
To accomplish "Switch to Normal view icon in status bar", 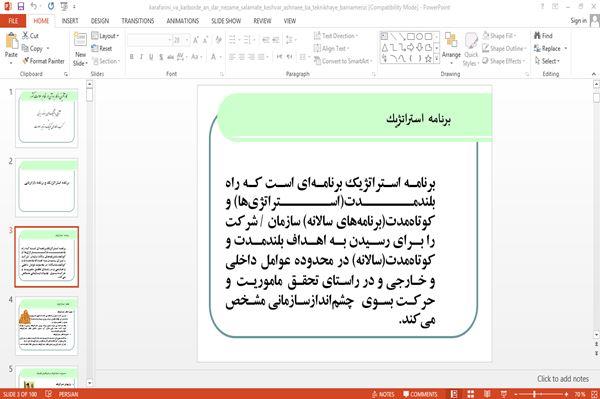I will pyautogui.click(x=454, y=394).
